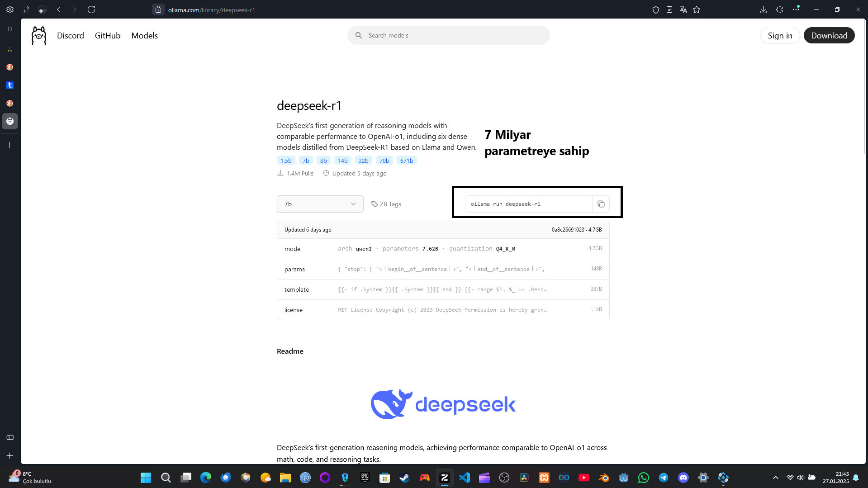This screenshot has width=868, height=488.
Task: Click the magnifier icon in Search models
Action: (x=359, y=35)
